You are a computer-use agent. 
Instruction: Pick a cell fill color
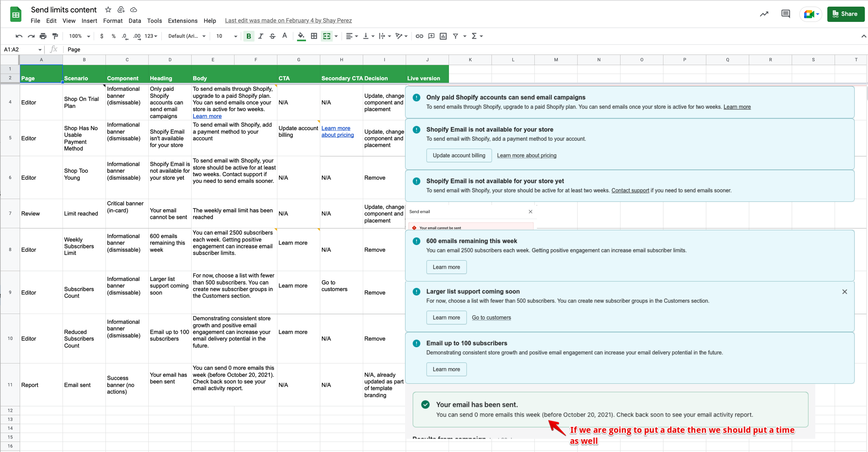301,36
